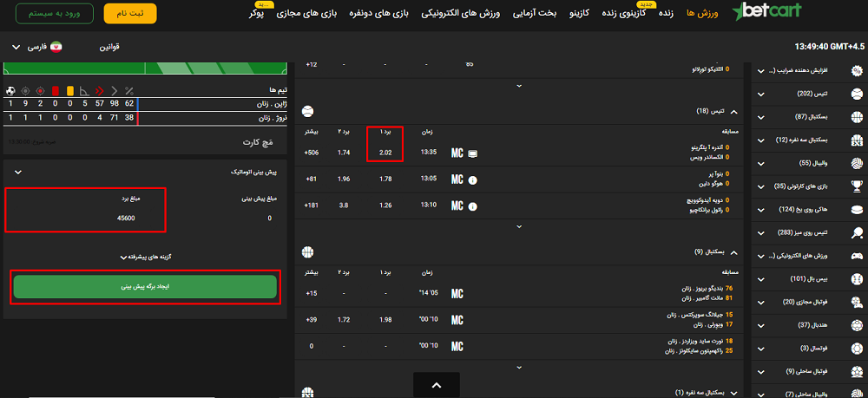Click the table tennis paddle sidebar icon

click(857, 233)
